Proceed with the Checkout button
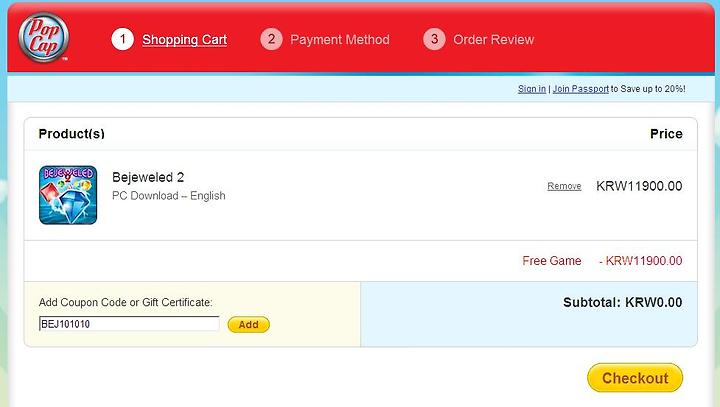Screen dimensions: 720x407 click(635, 378)
